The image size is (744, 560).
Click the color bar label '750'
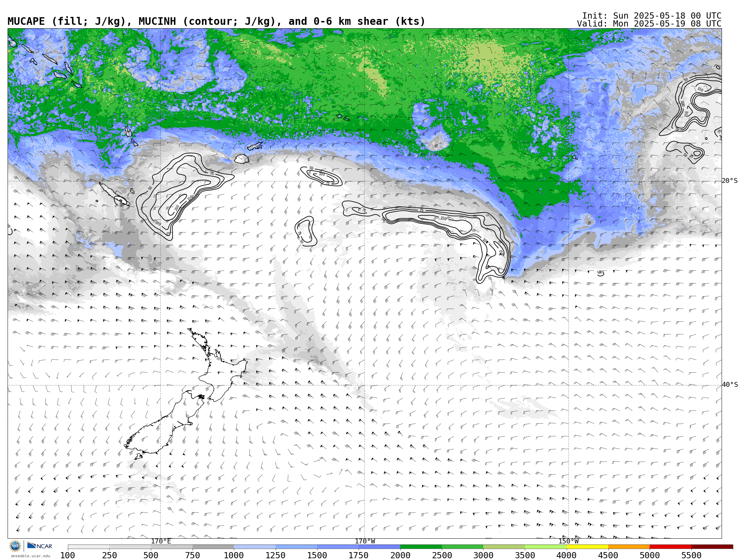193,555
